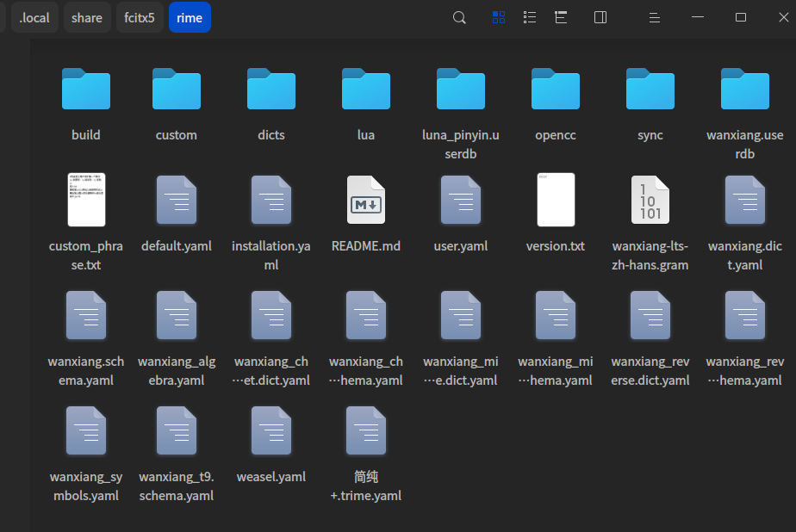The height and width of the screenshot is (532, 796).
Task: Go to .local in breadcrumb path
Action: click(x=34, y=17)
